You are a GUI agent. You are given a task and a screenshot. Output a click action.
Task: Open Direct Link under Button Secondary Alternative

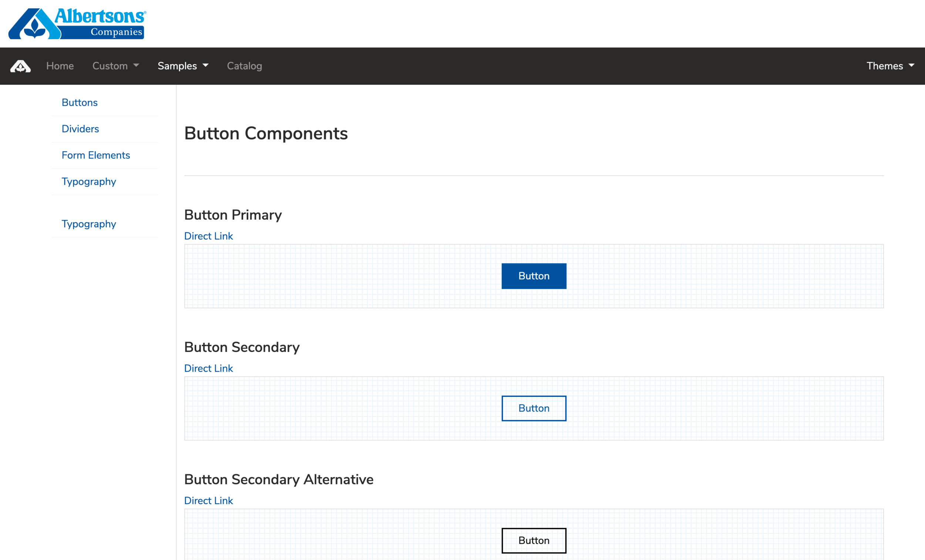tap(208, 500)
